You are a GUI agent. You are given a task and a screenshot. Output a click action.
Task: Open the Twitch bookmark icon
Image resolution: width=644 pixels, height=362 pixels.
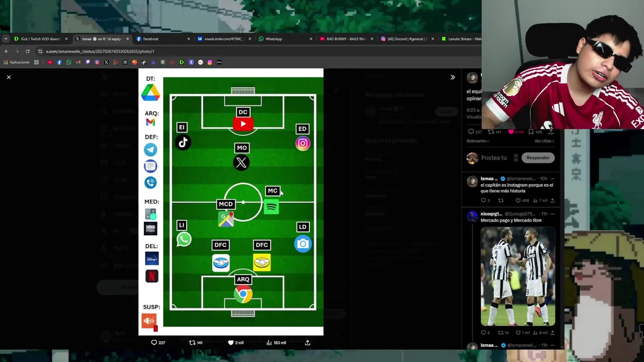point(88,62)
